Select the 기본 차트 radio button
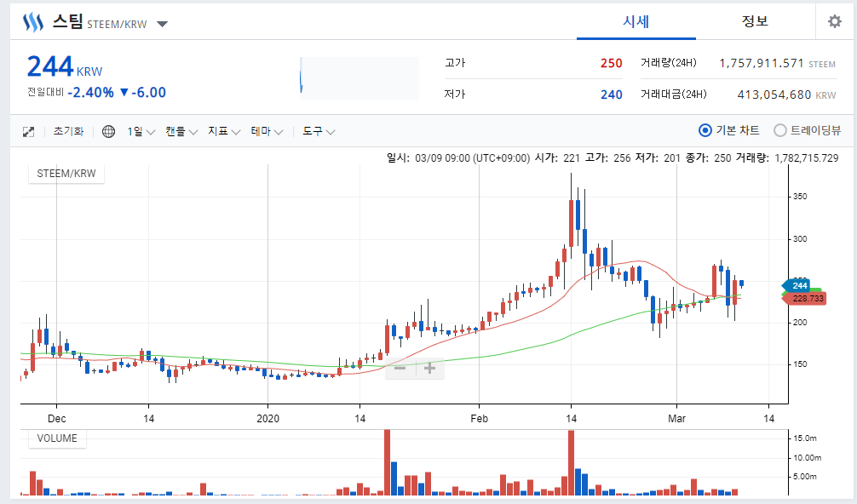This screenshot has width=857, height=504. (x=705, y=130)
